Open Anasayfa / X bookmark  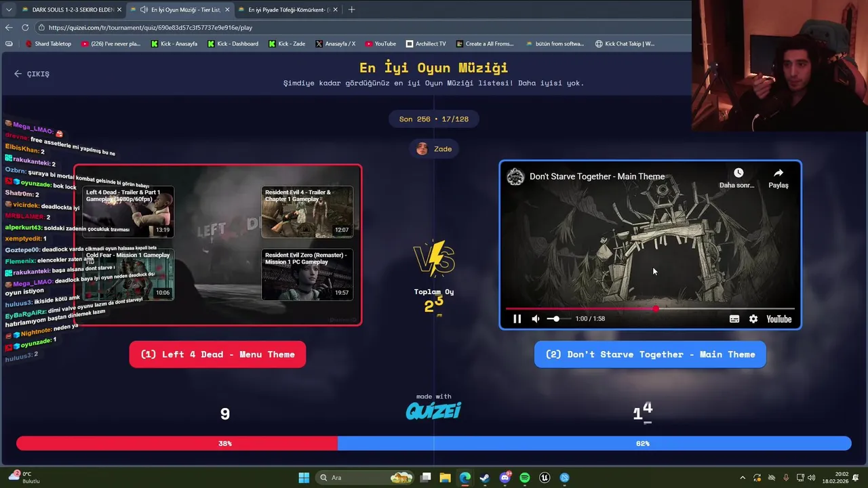336,43
